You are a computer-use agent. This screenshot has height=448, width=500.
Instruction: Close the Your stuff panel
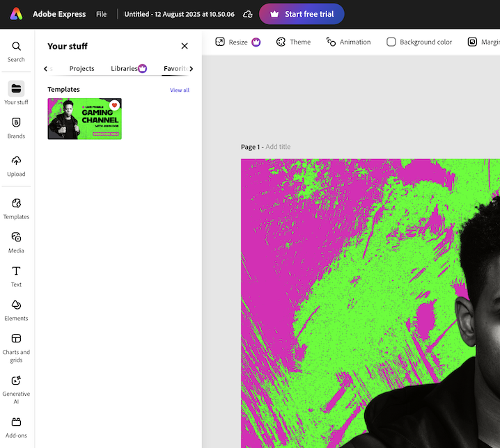(185, 46)
